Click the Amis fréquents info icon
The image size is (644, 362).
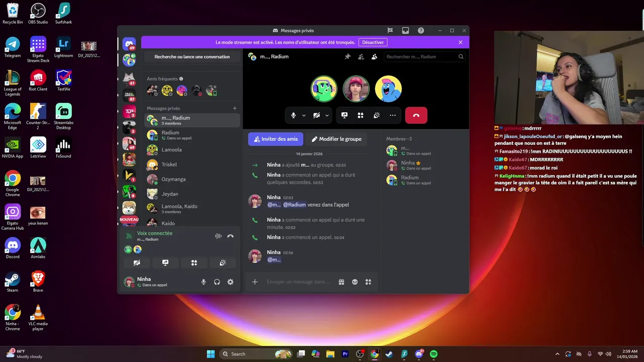pyautogui.click(x=181, y=79)
